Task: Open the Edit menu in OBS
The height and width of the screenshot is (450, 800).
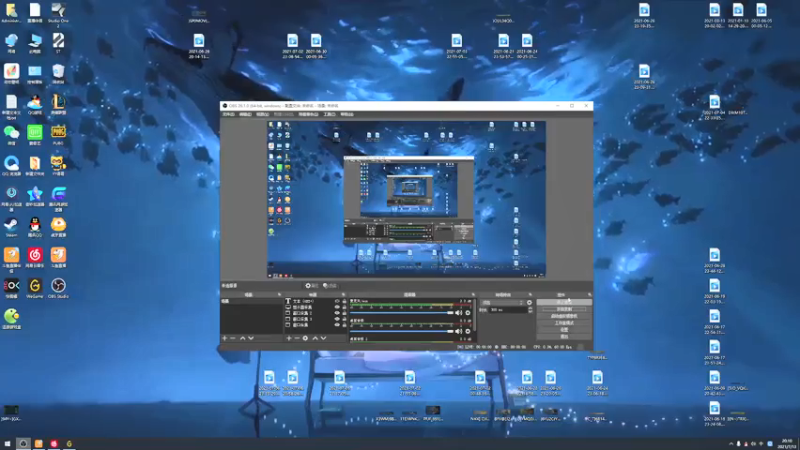Action: click(245, 114)
